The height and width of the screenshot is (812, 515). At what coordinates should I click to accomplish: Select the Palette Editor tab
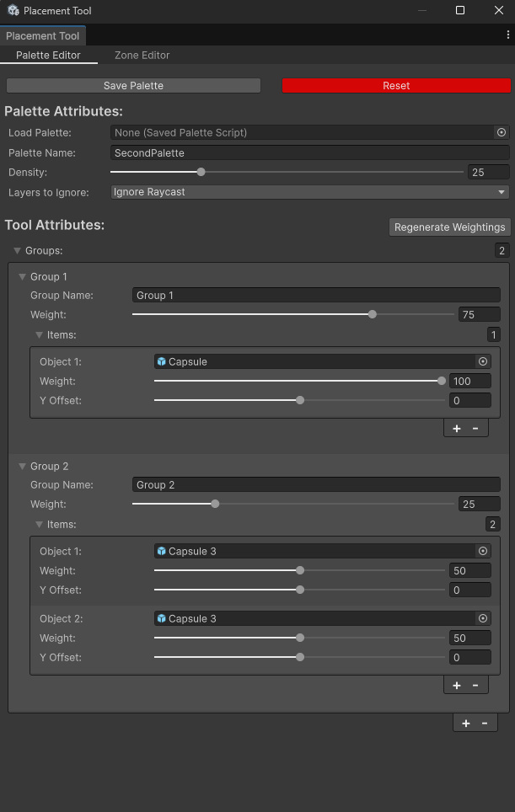pos(48,55)
